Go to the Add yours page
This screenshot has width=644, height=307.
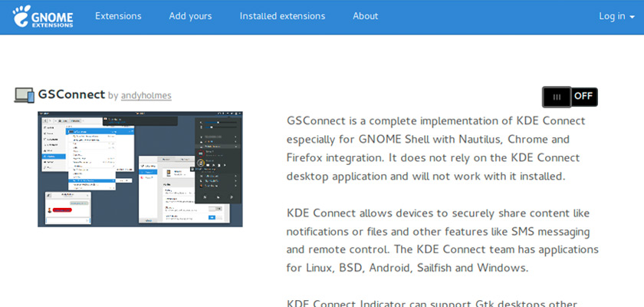[190, 16]
